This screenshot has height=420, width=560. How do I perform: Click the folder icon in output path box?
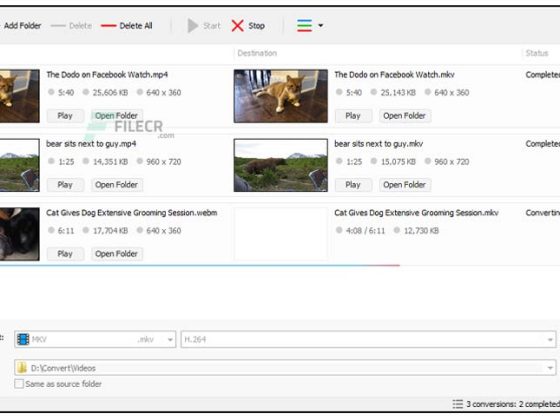[x=22, y=368]
